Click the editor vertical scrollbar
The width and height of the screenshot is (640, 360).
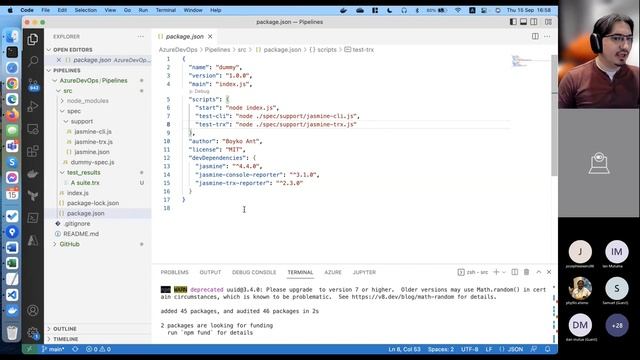pos(554,116)
